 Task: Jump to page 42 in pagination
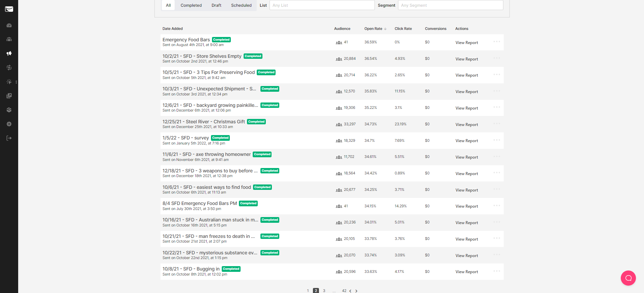point(344,291)
